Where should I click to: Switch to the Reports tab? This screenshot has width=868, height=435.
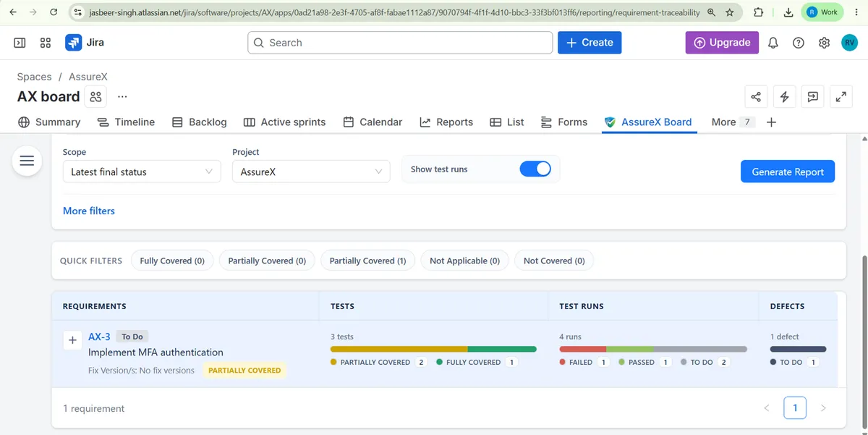tap(446, 122)
